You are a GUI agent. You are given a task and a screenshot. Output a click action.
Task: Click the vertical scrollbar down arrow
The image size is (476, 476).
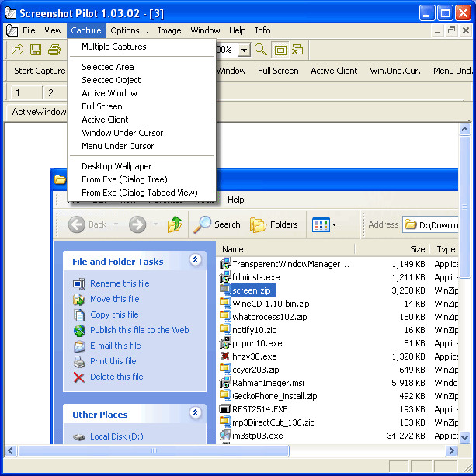point(464,437)
